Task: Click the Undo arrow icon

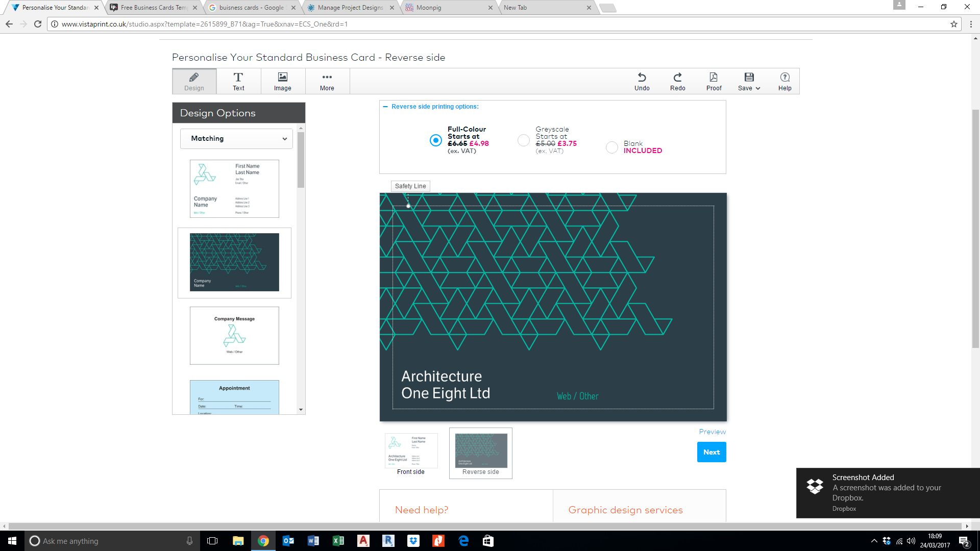Action: [642, 78]
